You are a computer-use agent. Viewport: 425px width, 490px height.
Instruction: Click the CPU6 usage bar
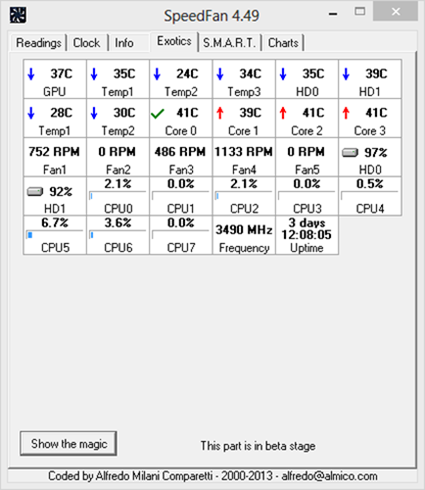(x=118, y=235)
